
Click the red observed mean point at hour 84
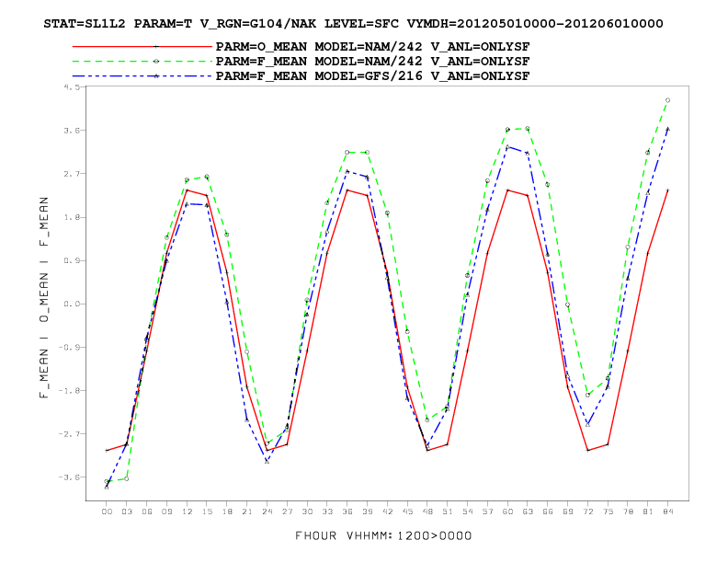[x=667, y=190]
